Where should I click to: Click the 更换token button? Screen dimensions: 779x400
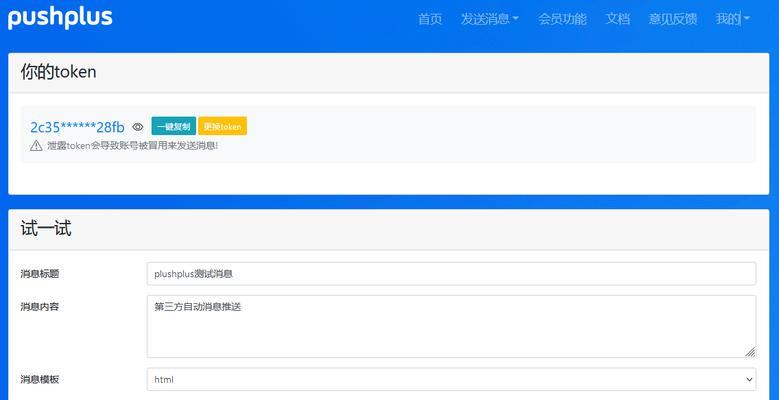coord(223,126)
